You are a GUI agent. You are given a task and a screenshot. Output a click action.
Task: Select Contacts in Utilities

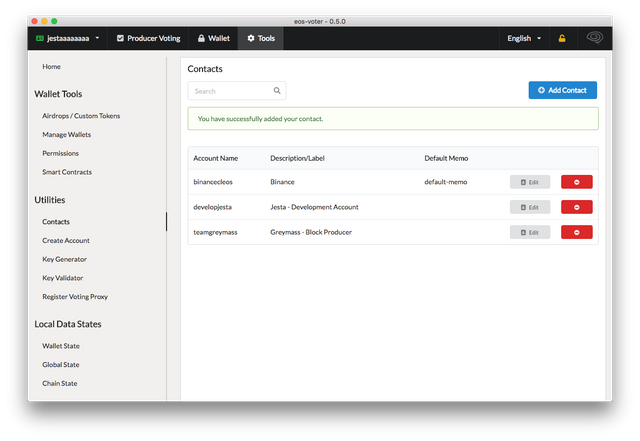coord(56,222)
